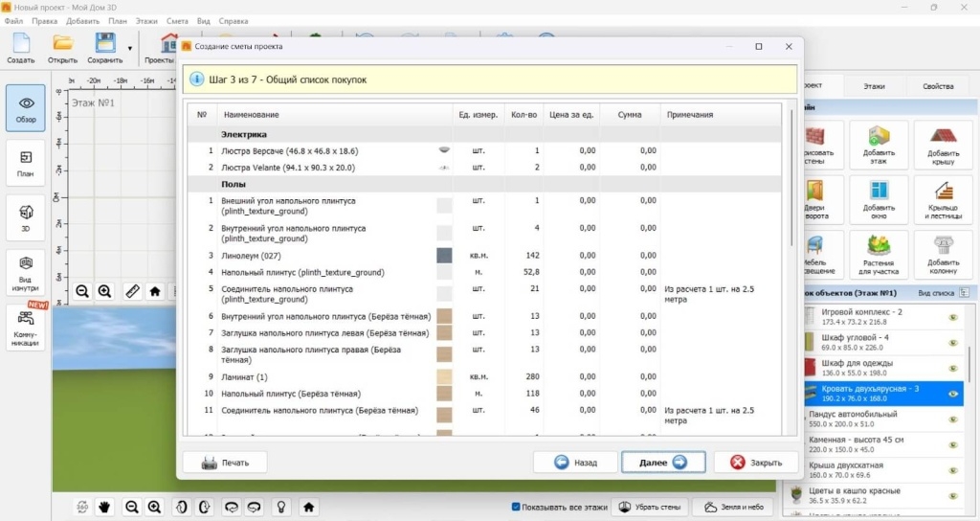Open the Смета menu
Screen dimensions: 980x521
(177, 20)
